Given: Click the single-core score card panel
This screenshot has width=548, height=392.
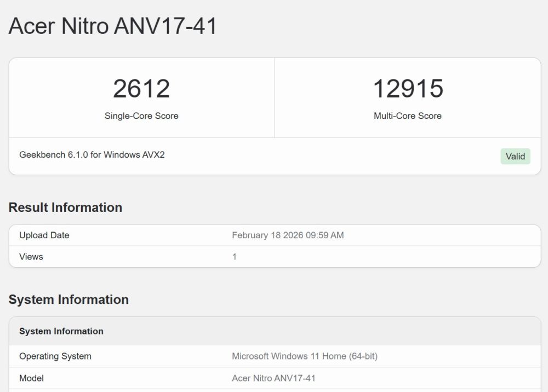Looking at the screenshot, I should click(x=141, y=98).
